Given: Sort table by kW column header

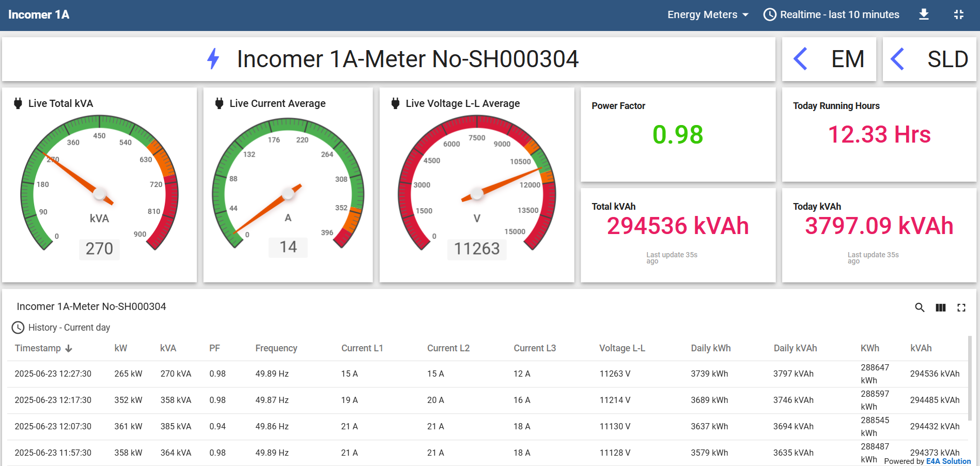Looking at the screenshot, I should pos(120,348).
